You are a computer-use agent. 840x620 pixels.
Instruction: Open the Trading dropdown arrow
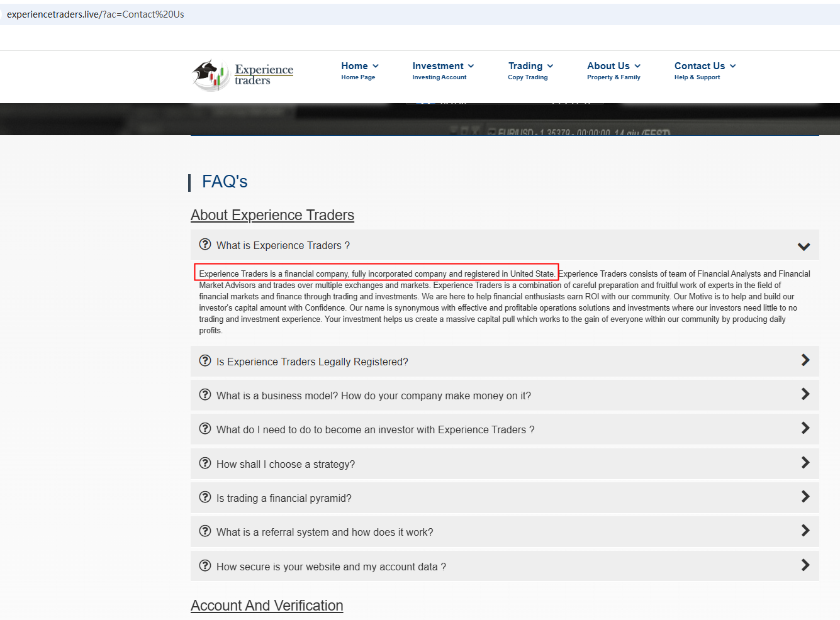pos(550,66)
